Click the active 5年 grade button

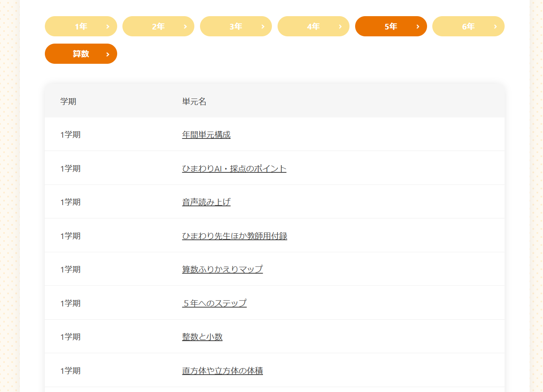[x=391, y=26]
